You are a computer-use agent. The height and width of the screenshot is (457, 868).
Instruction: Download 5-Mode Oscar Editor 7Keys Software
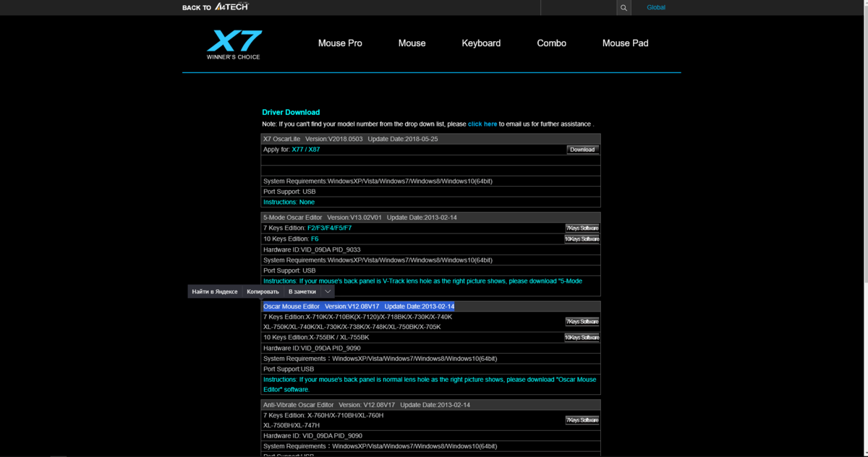tap(582, 228)
